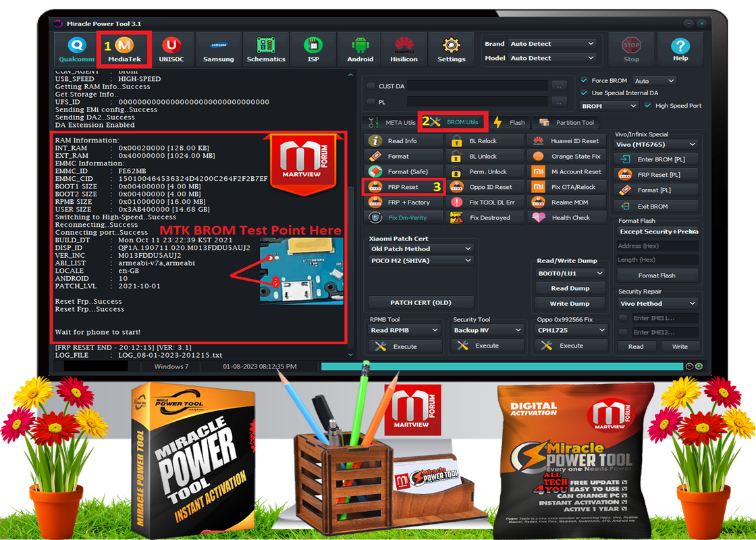
Task: Open the Schematics viewer
Action: pos(266,49)
